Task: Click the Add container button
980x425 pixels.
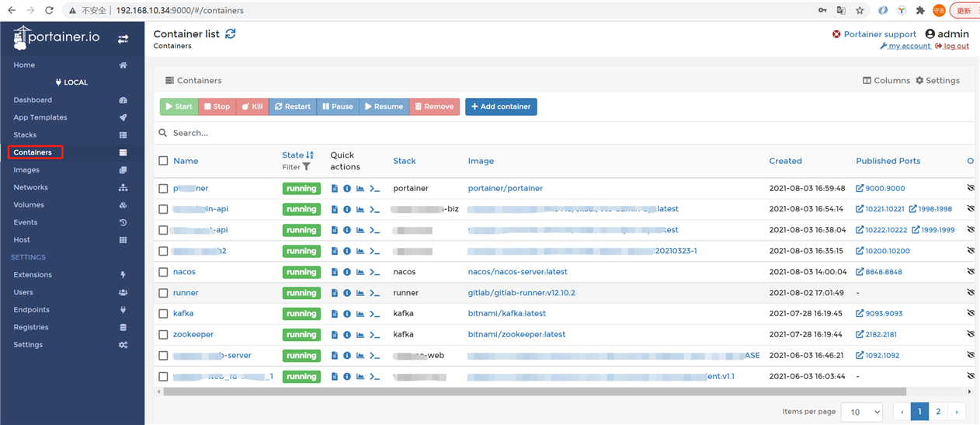Action: click(x=501, y=106)
